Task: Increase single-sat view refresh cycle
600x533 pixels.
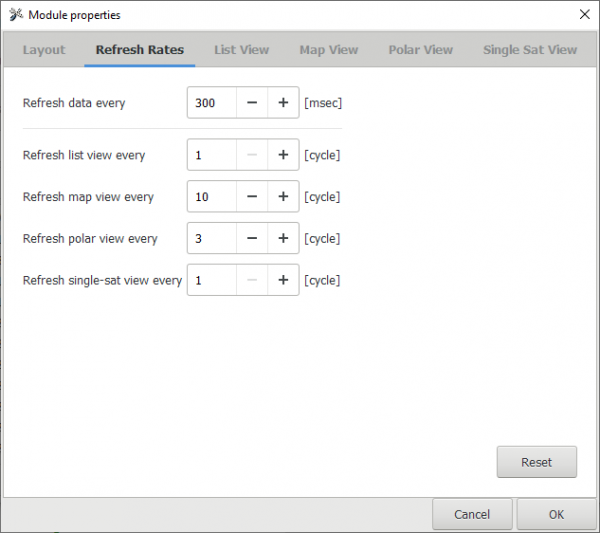Action: 283,281
